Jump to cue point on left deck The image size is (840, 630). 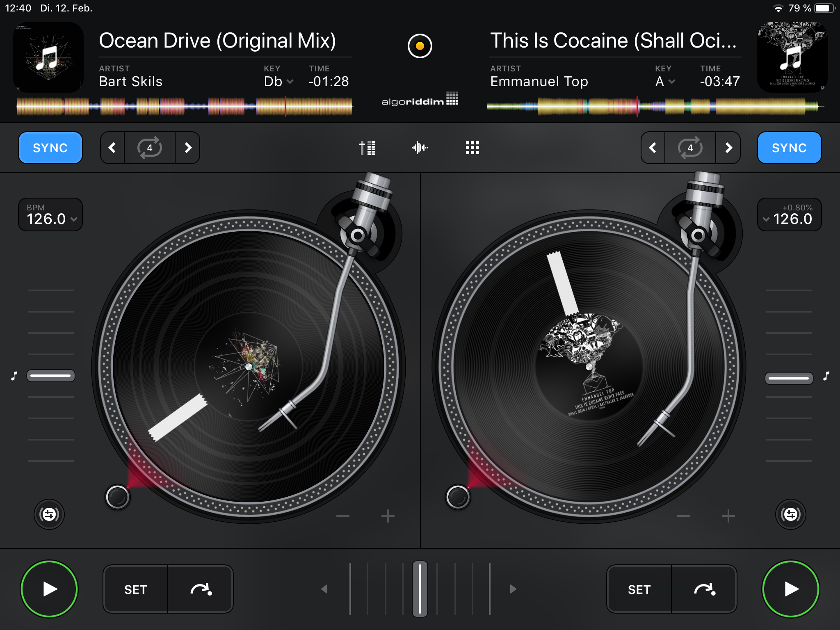201,589
